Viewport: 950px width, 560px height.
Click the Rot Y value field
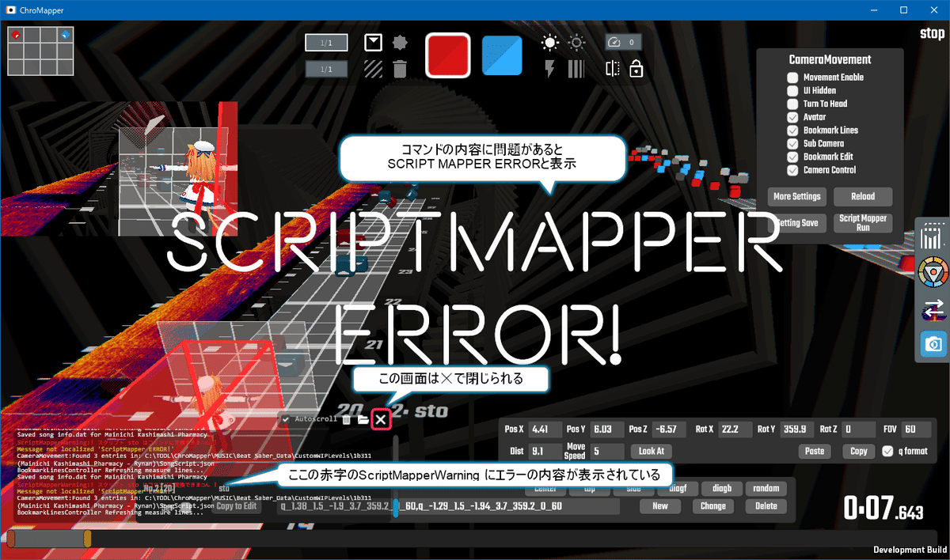(796, 429)
